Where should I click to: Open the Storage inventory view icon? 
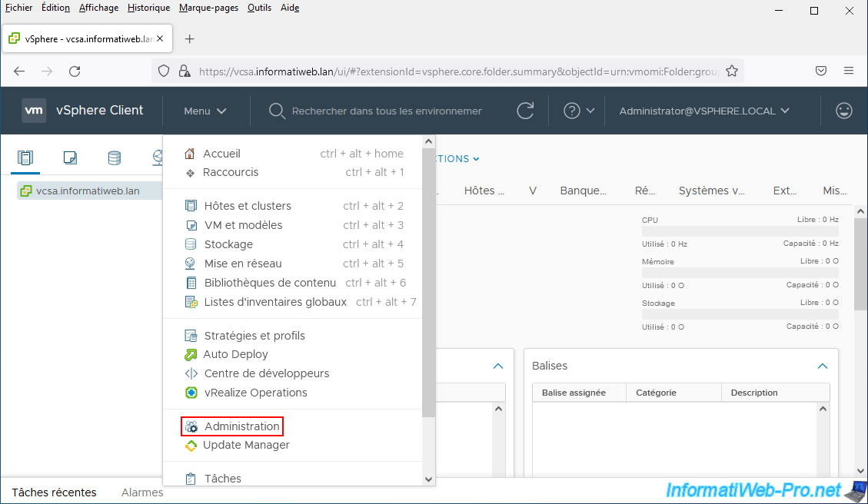[114, 158]
